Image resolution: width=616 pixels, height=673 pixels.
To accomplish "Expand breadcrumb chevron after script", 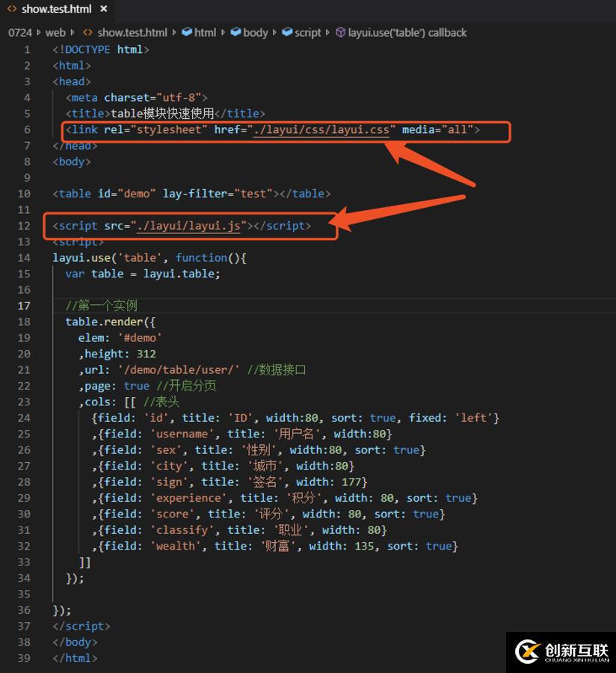I will pos(327,33).
